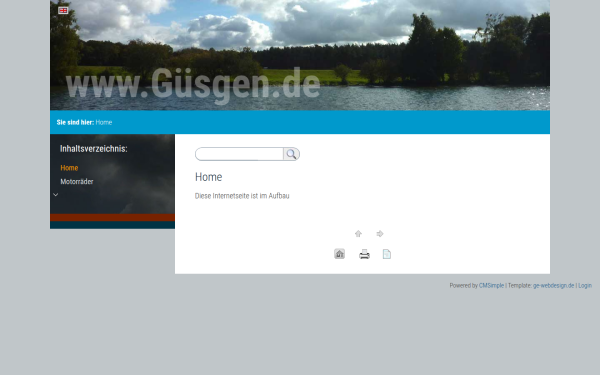This screenshot has width=600, height=375.
Task: Go to the top with up arrow
Action: (x=358, y=234)
